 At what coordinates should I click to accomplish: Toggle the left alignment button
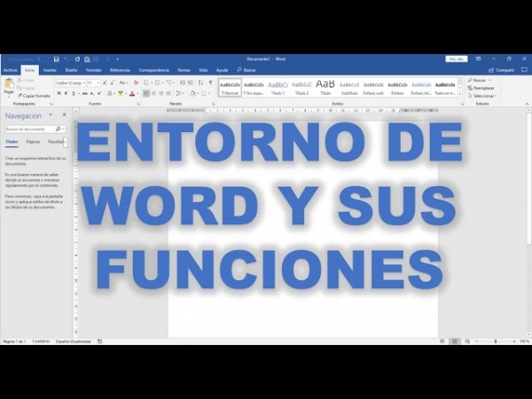146,93
